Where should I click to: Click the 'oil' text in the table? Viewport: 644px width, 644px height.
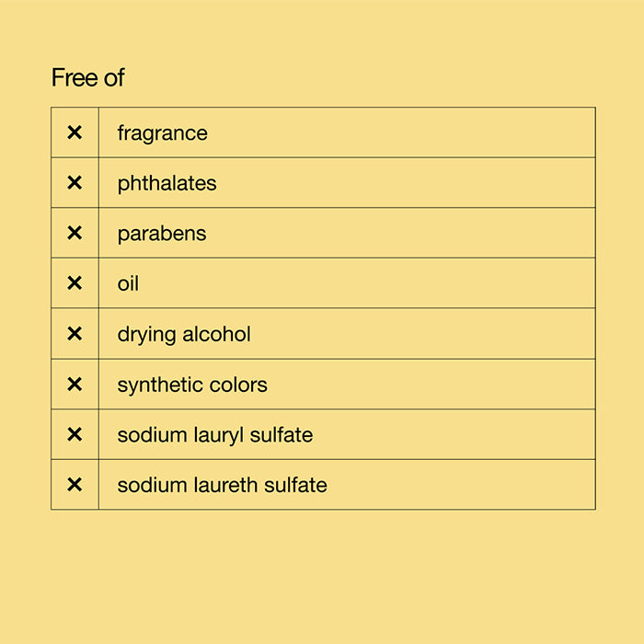[128, 283]
